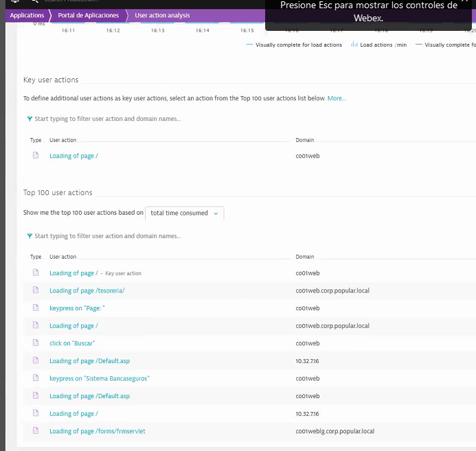The width and height of the screenshot is (476, 451).
Task: Click the page icon for "Loading of page /forms/frmservlet"
Action: [x=36, y=431]
